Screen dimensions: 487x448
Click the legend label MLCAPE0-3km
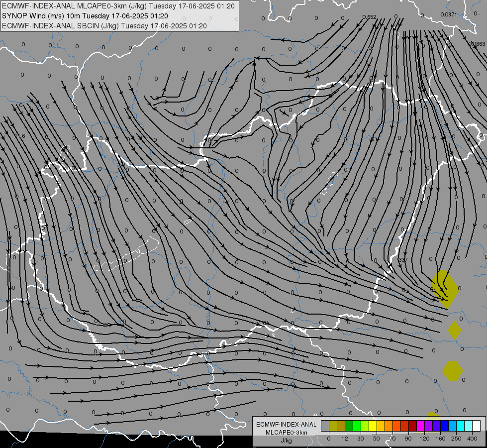coord(286,433)
